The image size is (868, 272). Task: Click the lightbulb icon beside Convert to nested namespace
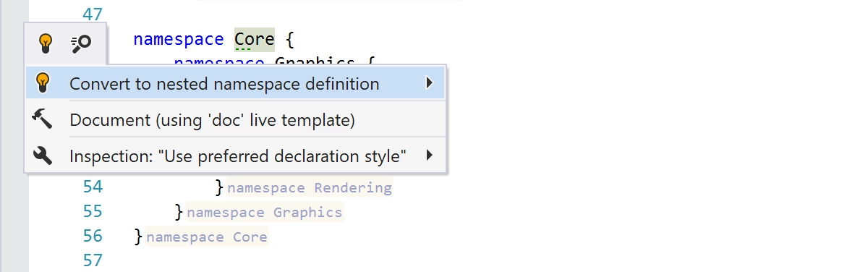[x=43, y=83]
